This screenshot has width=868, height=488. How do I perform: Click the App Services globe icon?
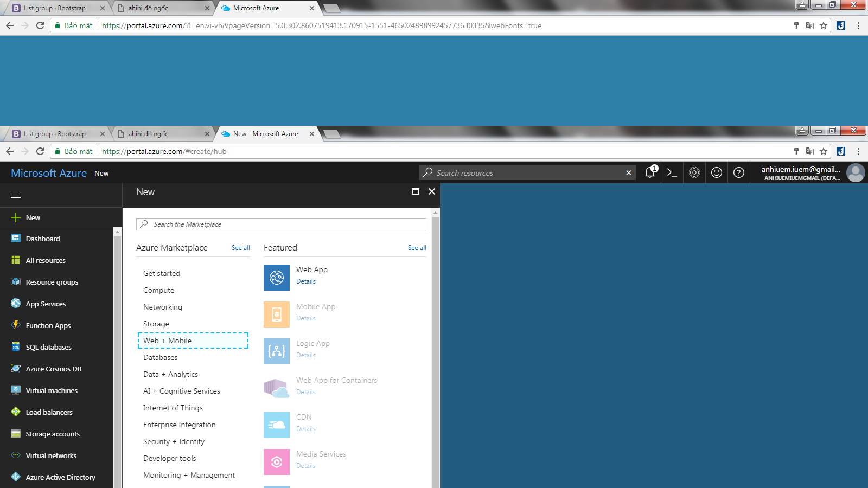coord(16,303)
